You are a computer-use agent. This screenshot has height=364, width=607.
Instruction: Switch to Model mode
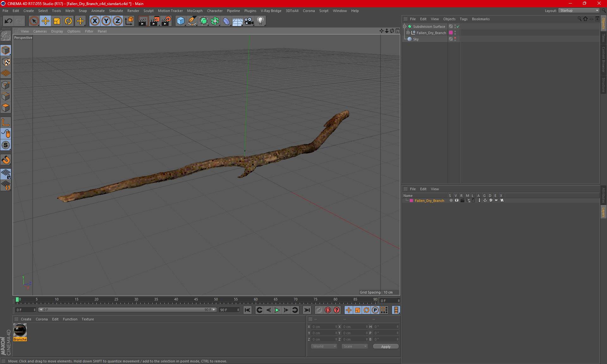click(6, 51)
